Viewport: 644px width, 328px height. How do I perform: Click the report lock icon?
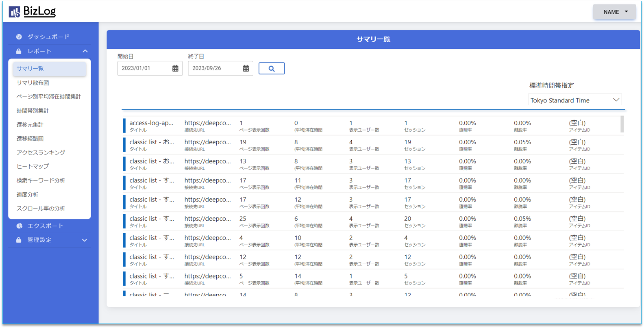(19, 51)
